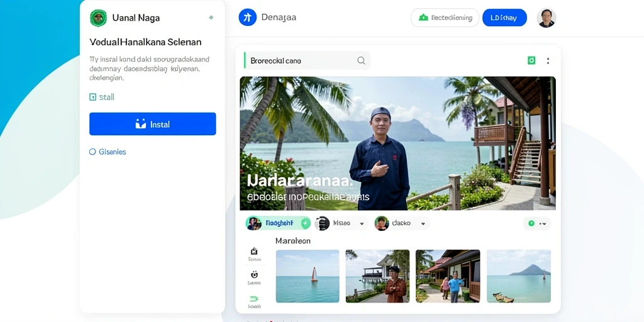Click into the Broreockil cano search field

(307, 60)
